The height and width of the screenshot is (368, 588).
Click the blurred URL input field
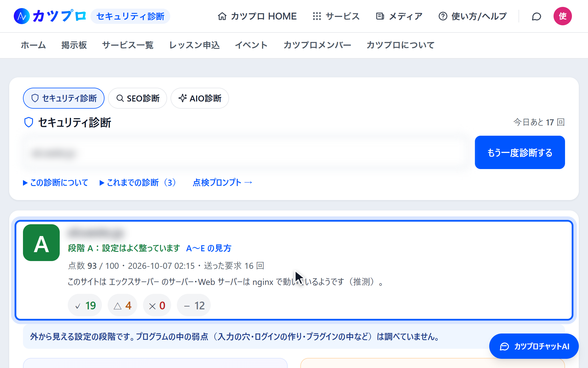click(246, 153)
